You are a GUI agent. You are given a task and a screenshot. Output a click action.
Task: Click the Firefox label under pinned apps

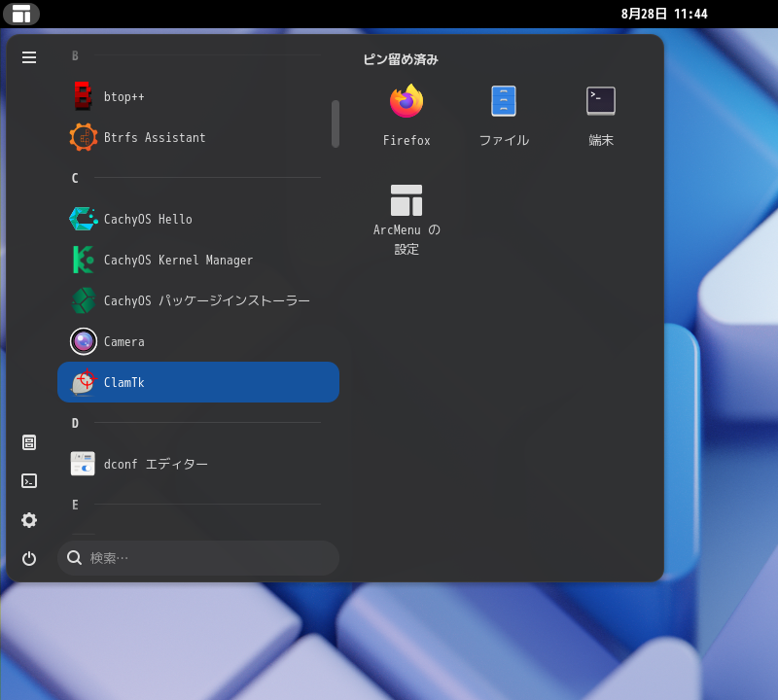pyautogui.click(x=407, y=140)
